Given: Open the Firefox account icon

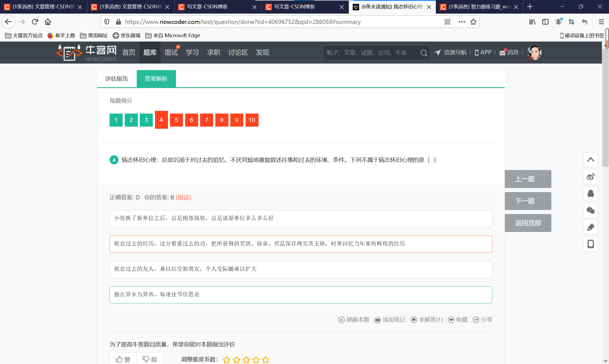Looking at the screenshot, I should [558, 22].
